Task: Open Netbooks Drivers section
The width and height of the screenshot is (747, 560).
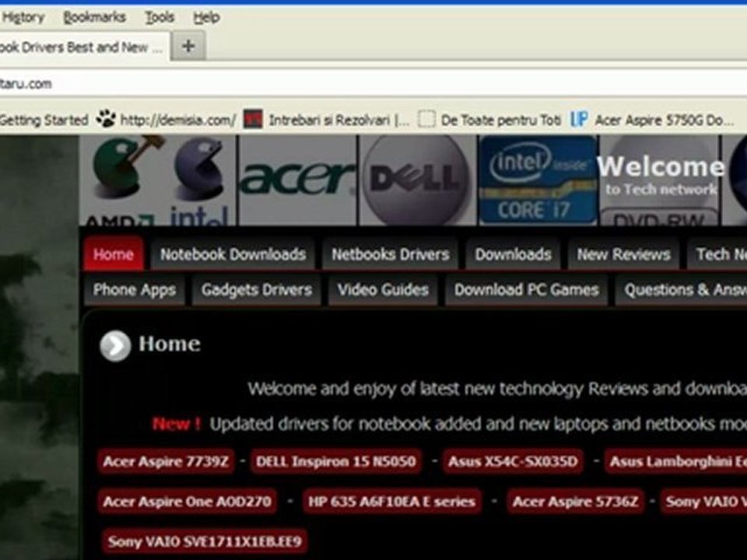Action: point(391,254)
